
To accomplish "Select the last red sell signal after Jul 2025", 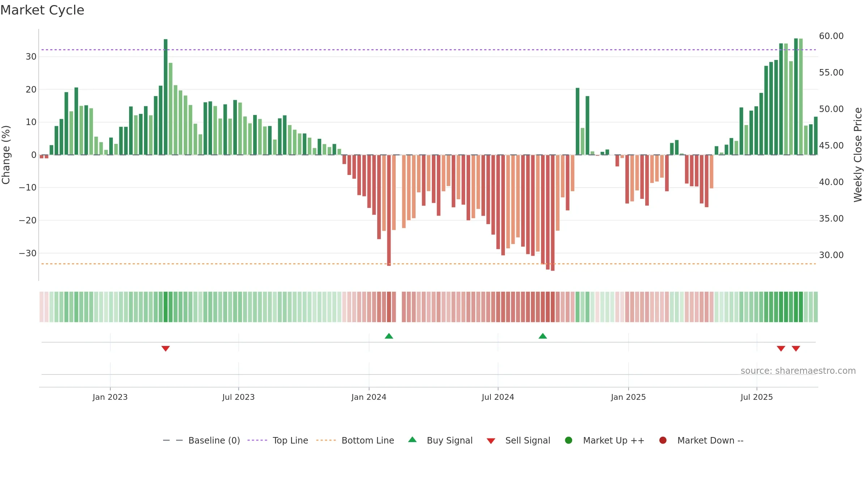I will coord(796,348).
